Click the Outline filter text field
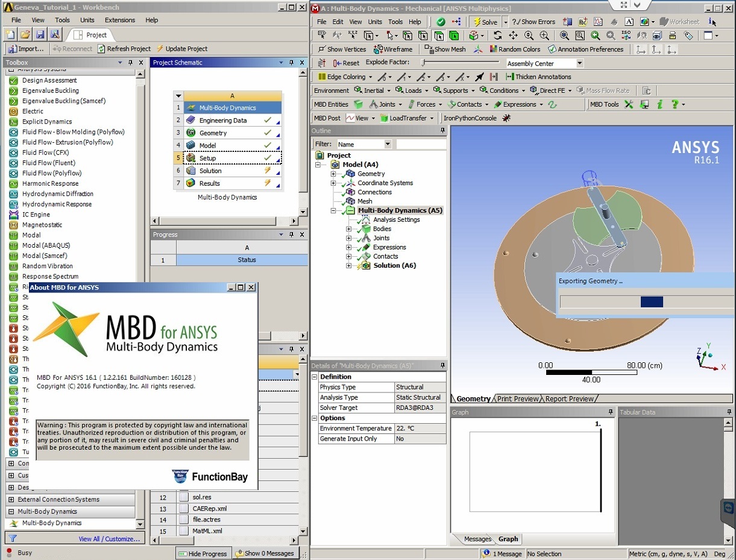The image size is (736, 560). point(421,144)
